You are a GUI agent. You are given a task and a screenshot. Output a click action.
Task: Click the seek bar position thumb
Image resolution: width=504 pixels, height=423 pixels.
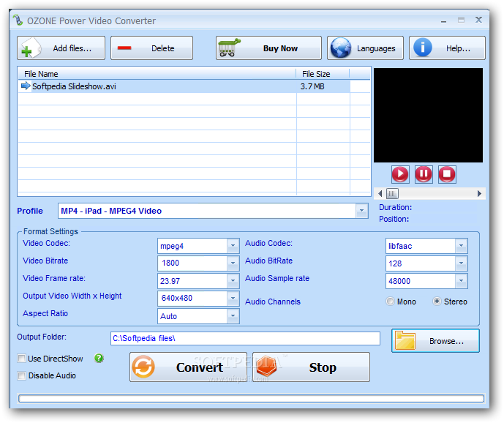392,194
